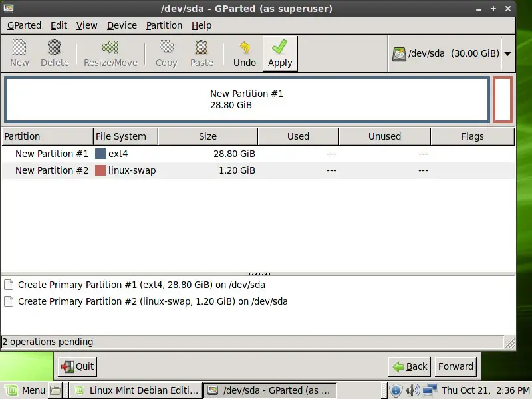Click the Size column header
The width and height of the screenshot is (532, 399).
point(207,136)
